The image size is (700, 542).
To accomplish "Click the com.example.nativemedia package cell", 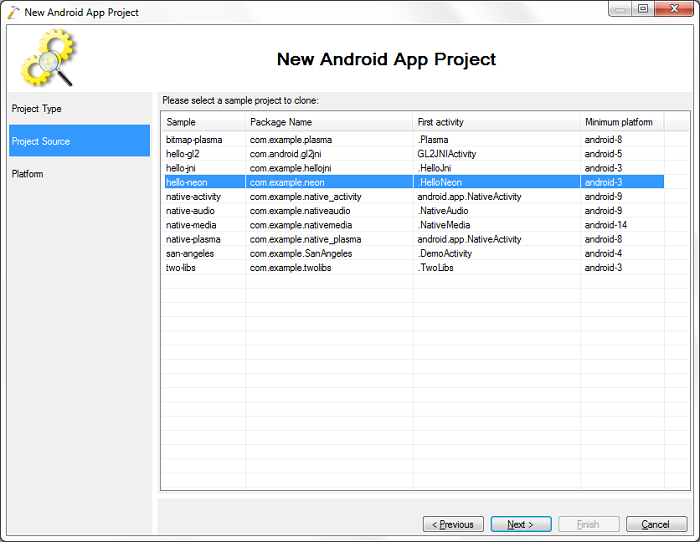I will pos(301,225).
